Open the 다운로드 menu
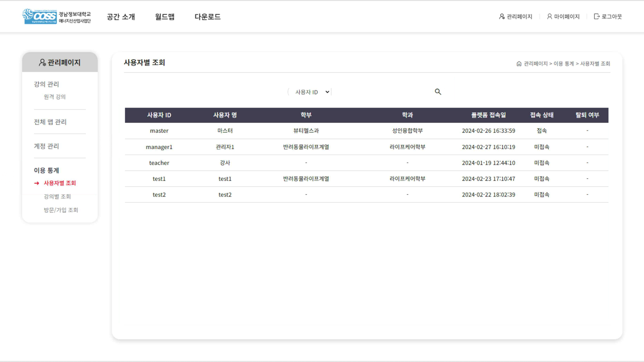The image size is (644, 362). [208, 17]
